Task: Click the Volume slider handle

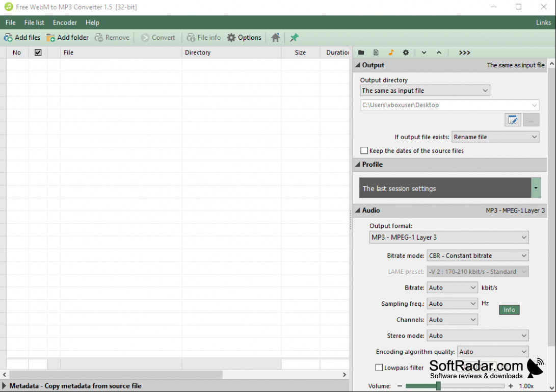Action: pos(438,386)
